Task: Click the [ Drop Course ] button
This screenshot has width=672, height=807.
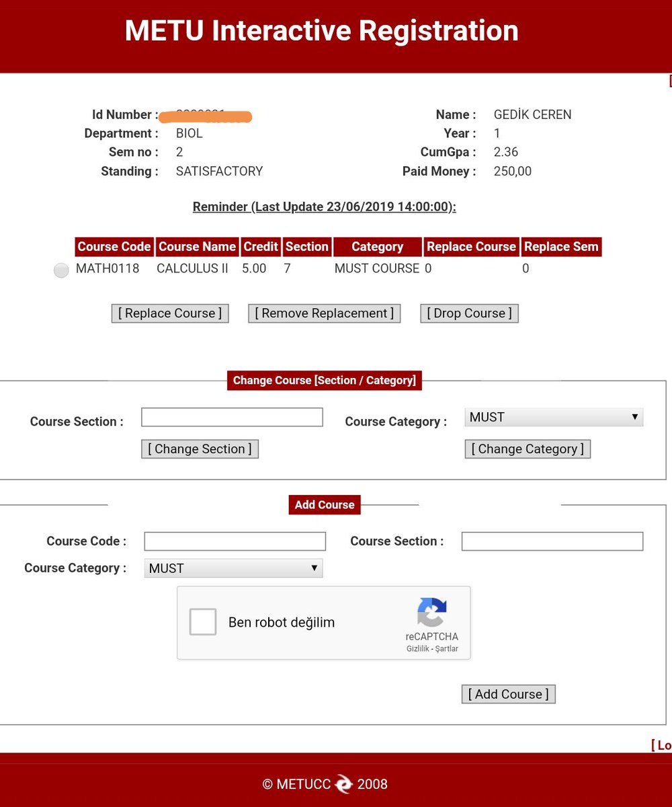Action: click(470, 313)
